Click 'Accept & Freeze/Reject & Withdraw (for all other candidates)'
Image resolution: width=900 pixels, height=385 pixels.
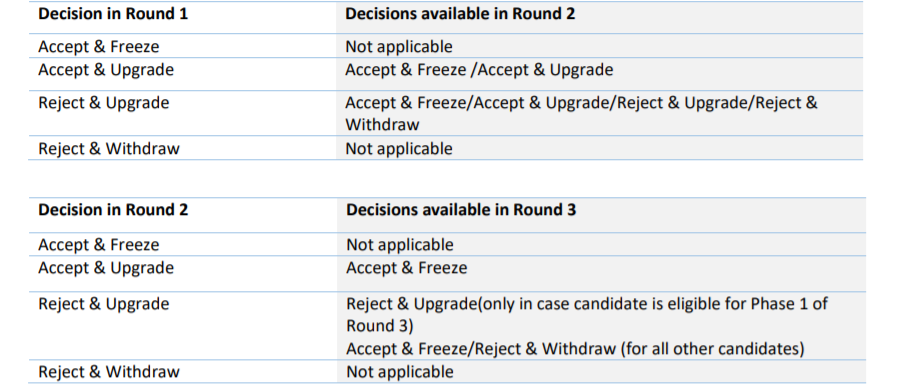pyautogui.click(x=575, y=349)
